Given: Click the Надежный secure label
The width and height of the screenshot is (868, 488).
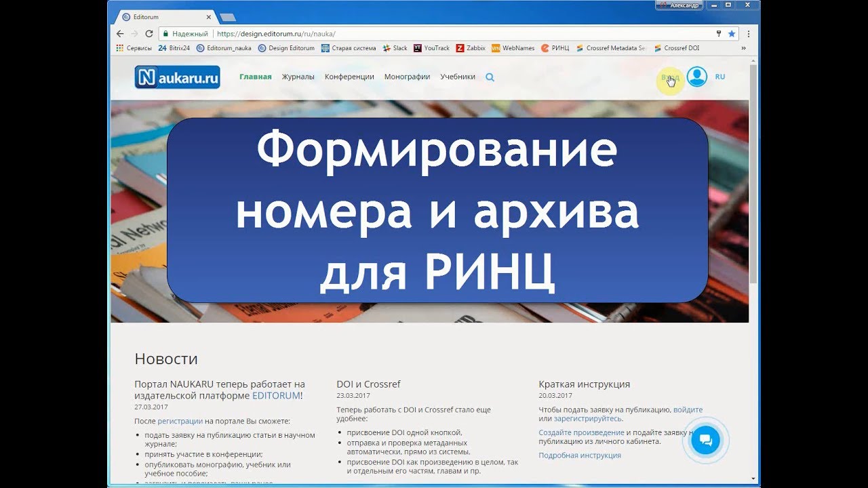Looking at the screenshot, I should (x=190, y=33).
